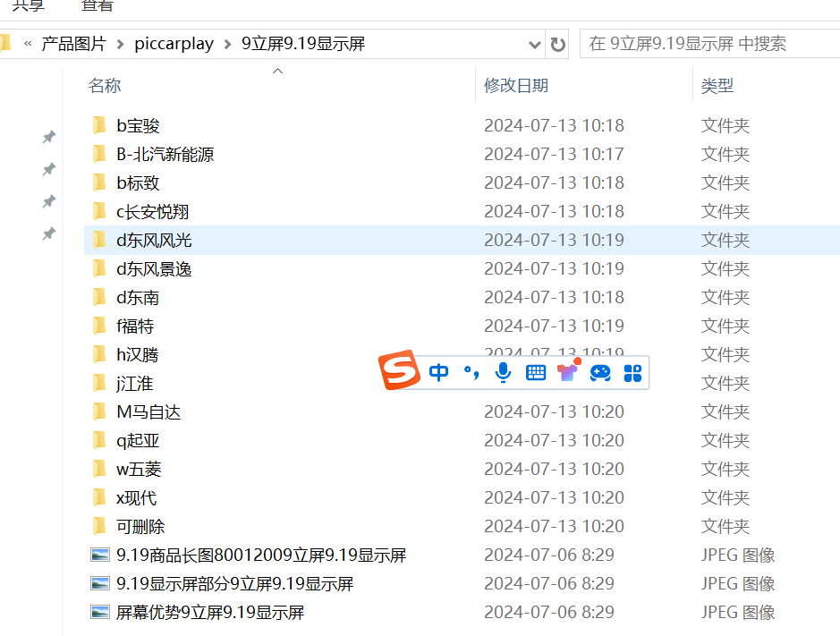840x636 pixels.
Task: Sort files by 修改日期 column
Action: [516, 86]
